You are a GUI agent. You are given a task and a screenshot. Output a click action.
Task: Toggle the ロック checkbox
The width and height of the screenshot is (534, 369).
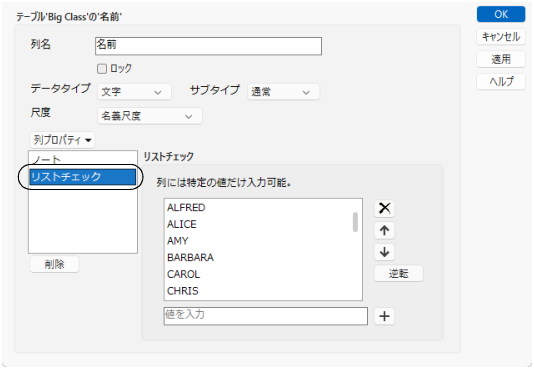[102, 69]
